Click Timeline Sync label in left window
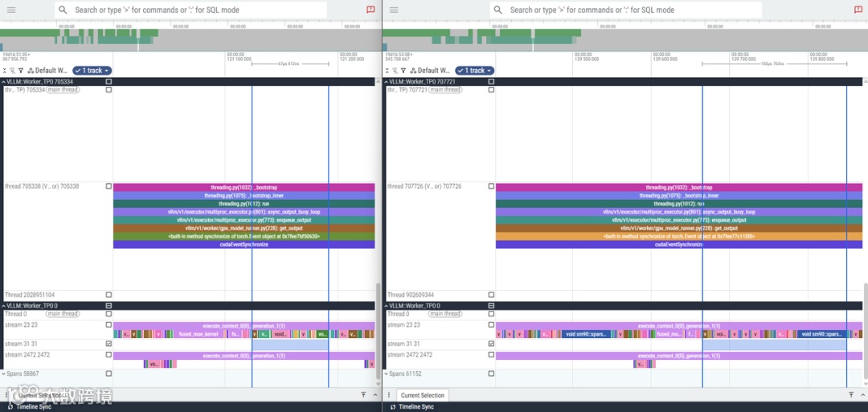The height and width of the screenshot is (412, 868). (34, 407)
